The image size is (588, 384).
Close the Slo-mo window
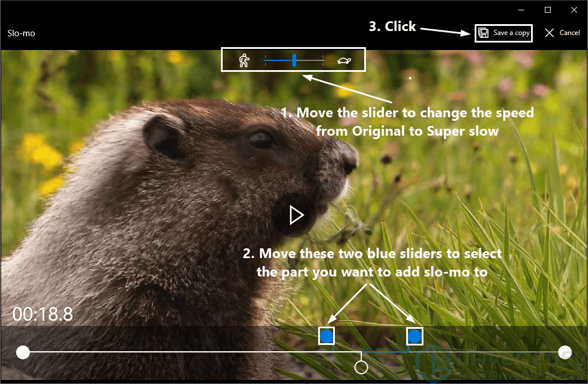click(x=574, y=10)
